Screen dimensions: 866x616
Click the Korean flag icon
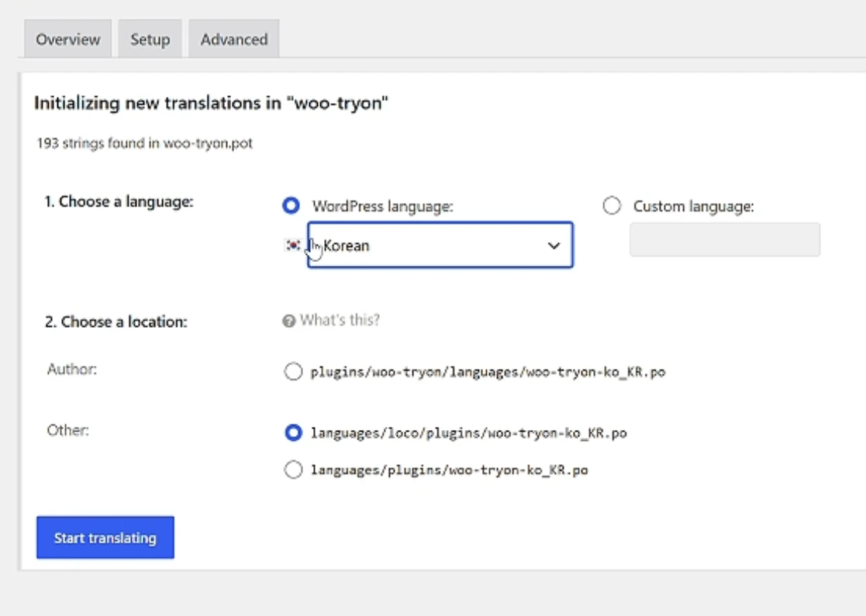pyautogui.click(x=293, y=245)
